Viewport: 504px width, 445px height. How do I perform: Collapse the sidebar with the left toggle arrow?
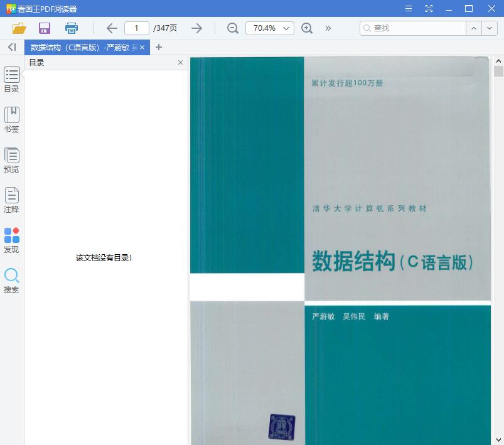coord(12,47)
